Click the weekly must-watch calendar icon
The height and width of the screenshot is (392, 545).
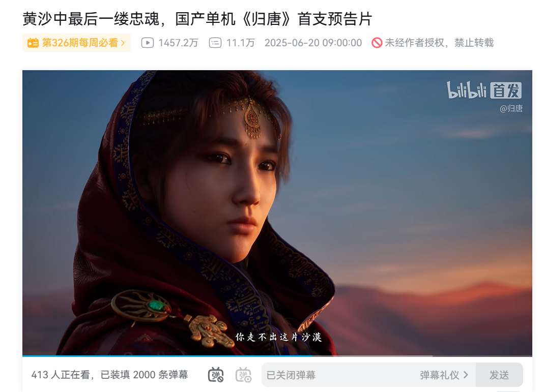pos(33,43)
